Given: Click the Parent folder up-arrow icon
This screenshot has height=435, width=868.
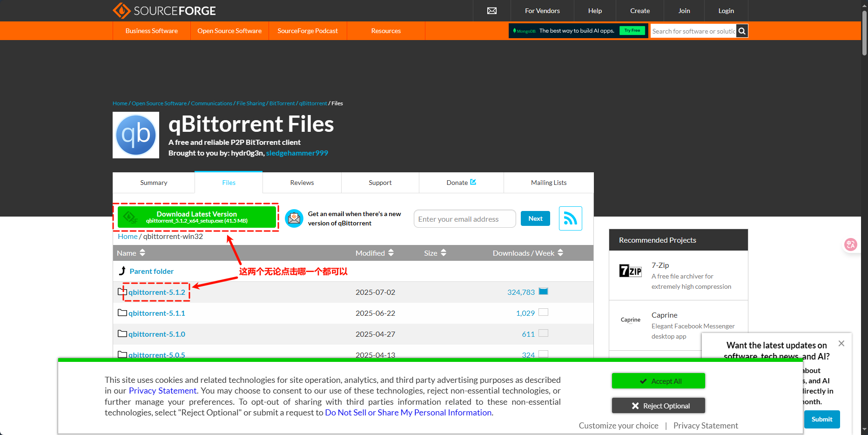Looking at the screenshot, I should 122,271.
